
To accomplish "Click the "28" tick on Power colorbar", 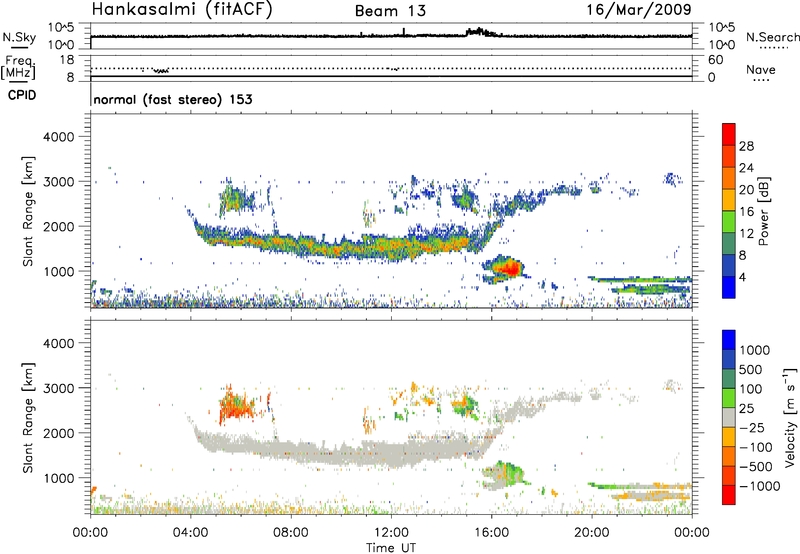I will click(746, 146).
